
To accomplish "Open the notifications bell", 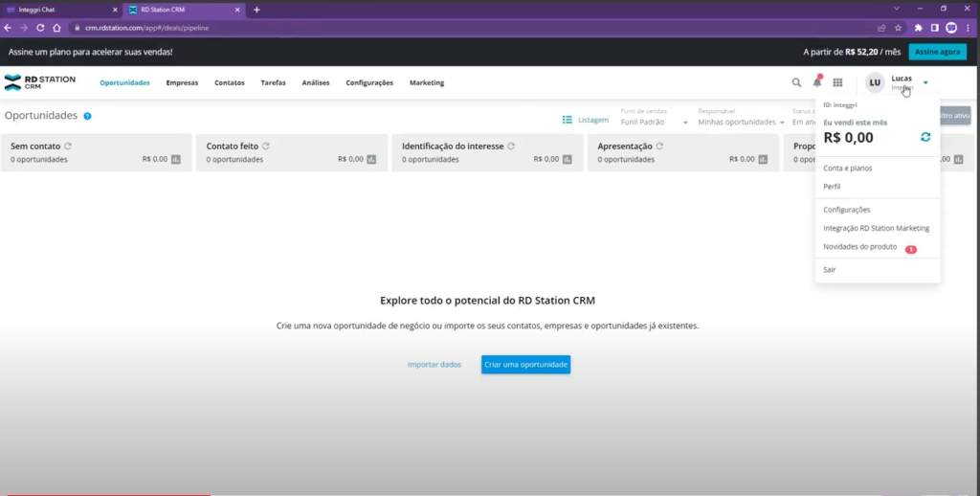I will point(817,83).
